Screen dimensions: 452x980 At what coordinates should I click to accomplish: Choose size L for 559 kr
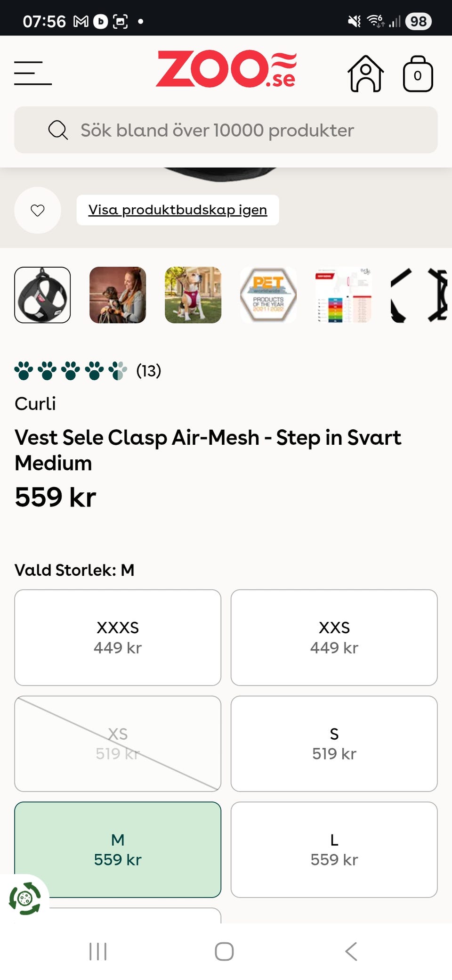334,849
